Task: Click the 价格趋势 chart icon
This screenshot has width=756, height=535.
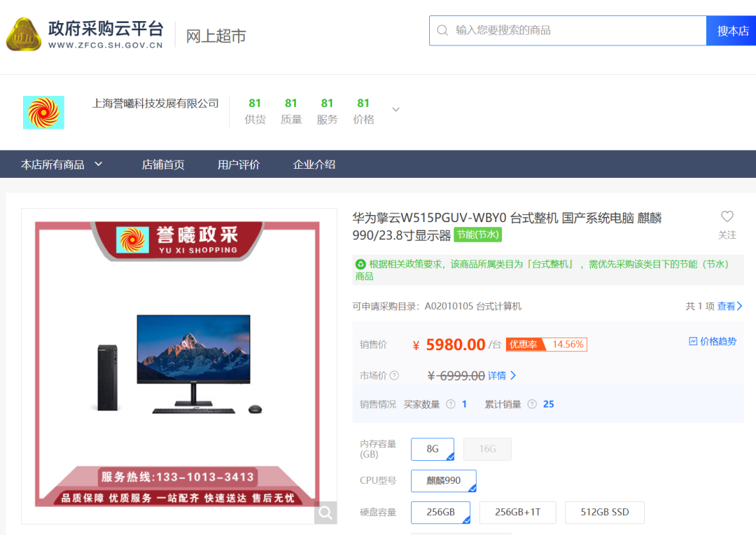Action: (693, 342)
